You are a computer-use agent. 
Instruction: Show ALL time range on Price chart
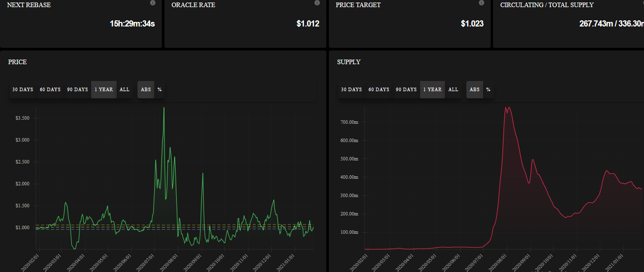click(125, 90)
